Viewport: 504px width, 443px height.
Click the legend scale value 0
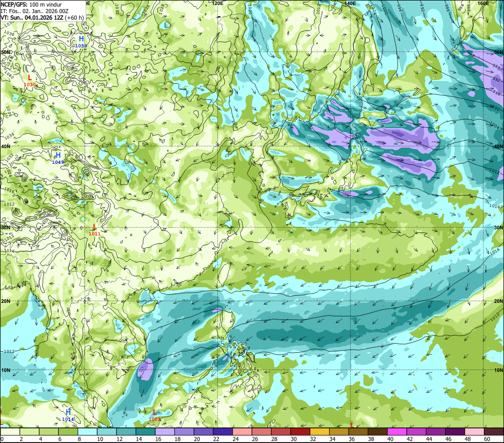point(2,439)
